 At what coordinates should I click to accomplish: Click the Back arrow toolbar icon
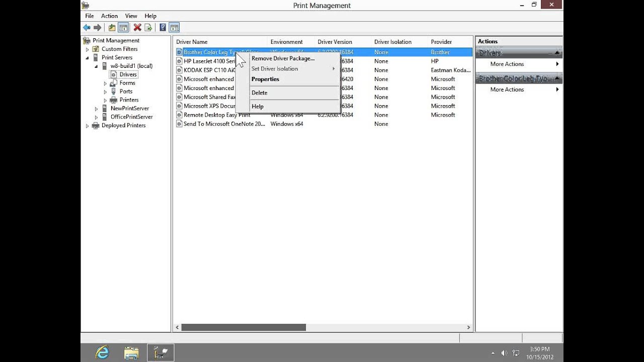pos(87,28)
